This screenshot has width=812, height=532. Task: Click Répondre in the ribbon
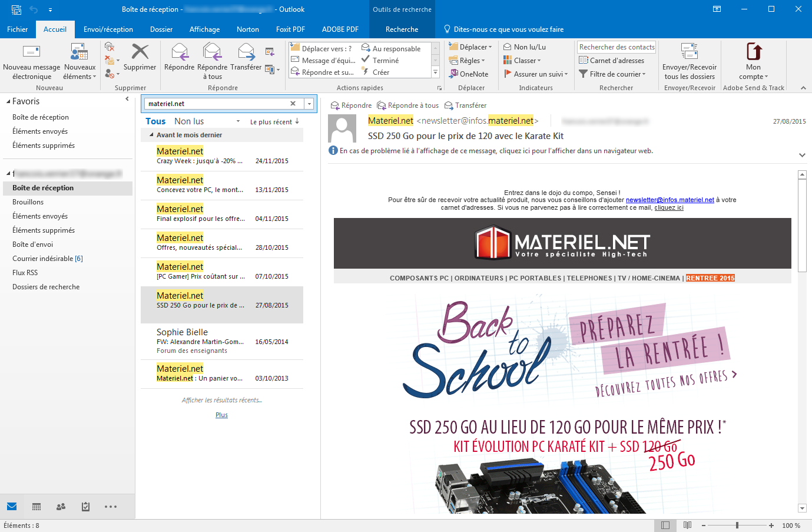click(x=179, y=57)
